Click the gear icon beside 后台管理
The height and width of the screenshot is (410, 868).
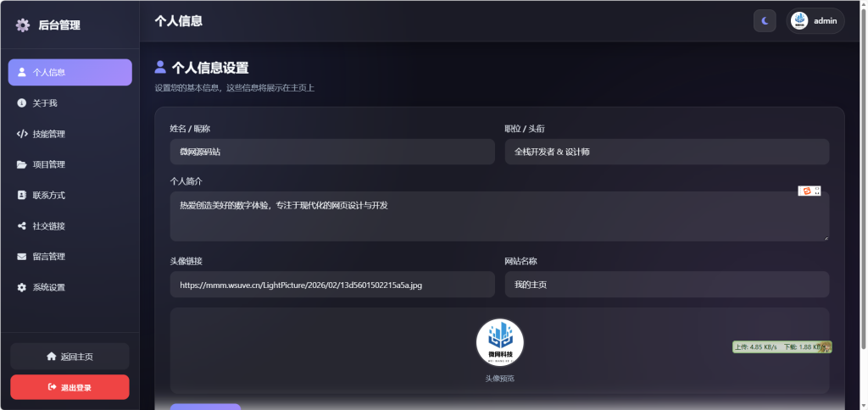tap(23, 25)
